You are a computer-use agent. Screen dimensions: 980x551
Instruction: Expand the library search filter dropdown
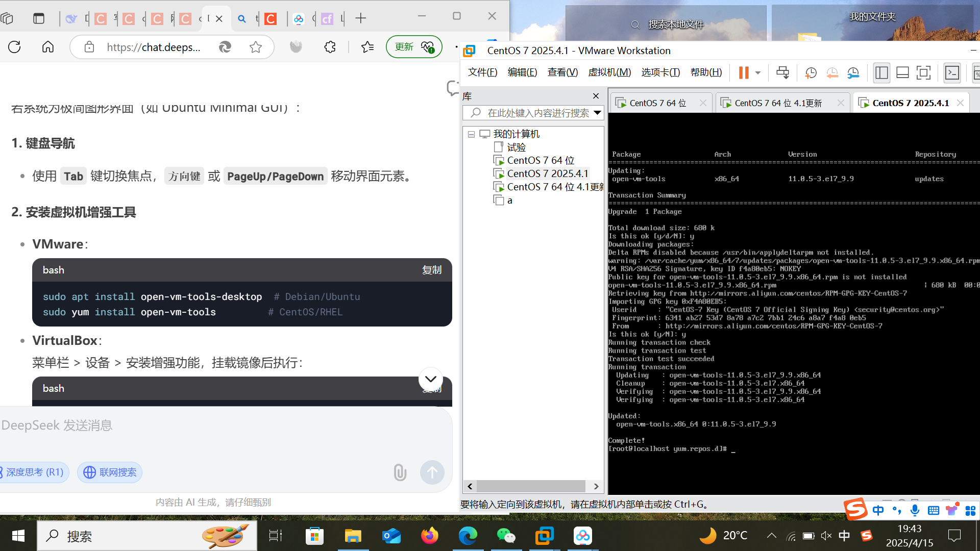pyautogui.click(x=597, y=113)
